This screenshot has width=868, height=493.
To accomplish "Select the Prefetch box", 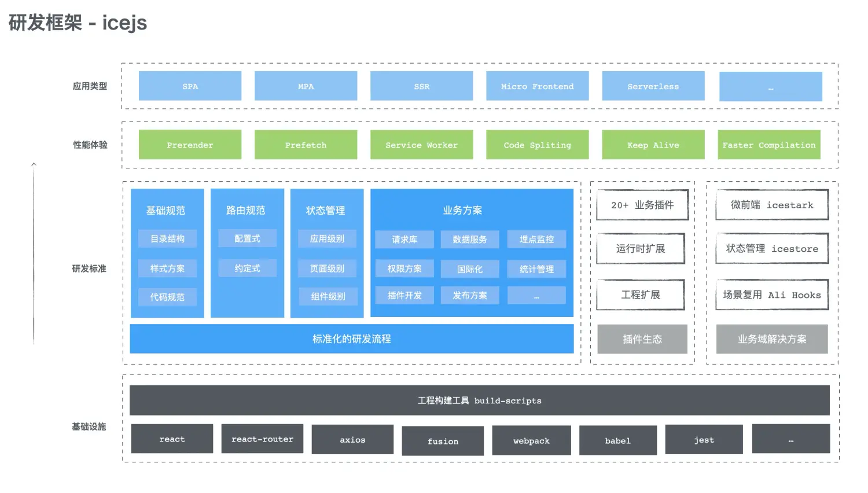I will point(306,145).
